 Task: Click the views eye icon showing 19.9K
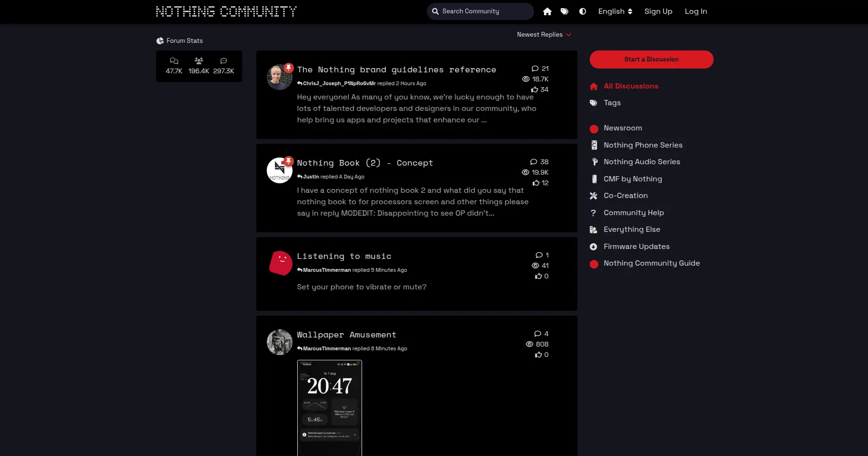point(525,172)
